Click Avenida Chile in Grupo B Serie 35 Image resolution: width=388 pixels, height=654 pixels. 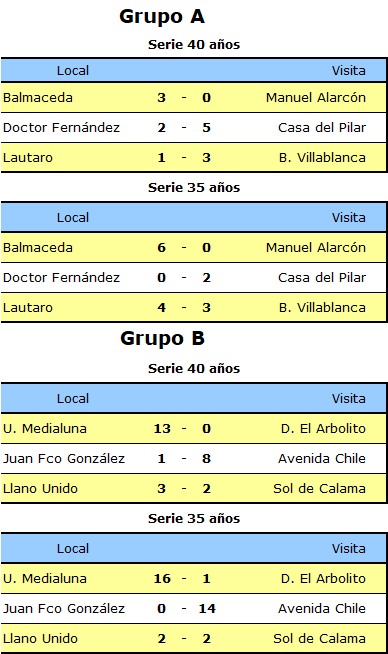click(x=322, y=609)
